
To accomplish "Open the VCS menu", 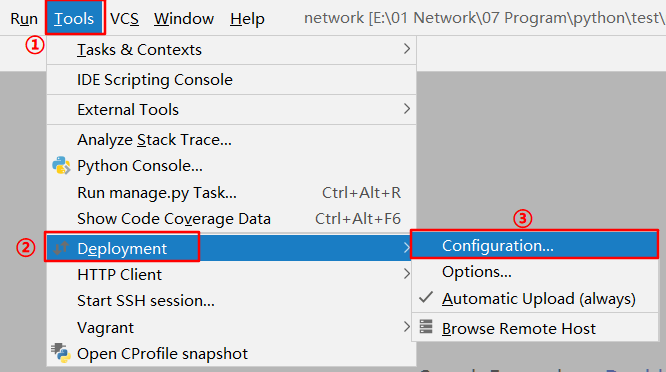I will click(124, 19).
